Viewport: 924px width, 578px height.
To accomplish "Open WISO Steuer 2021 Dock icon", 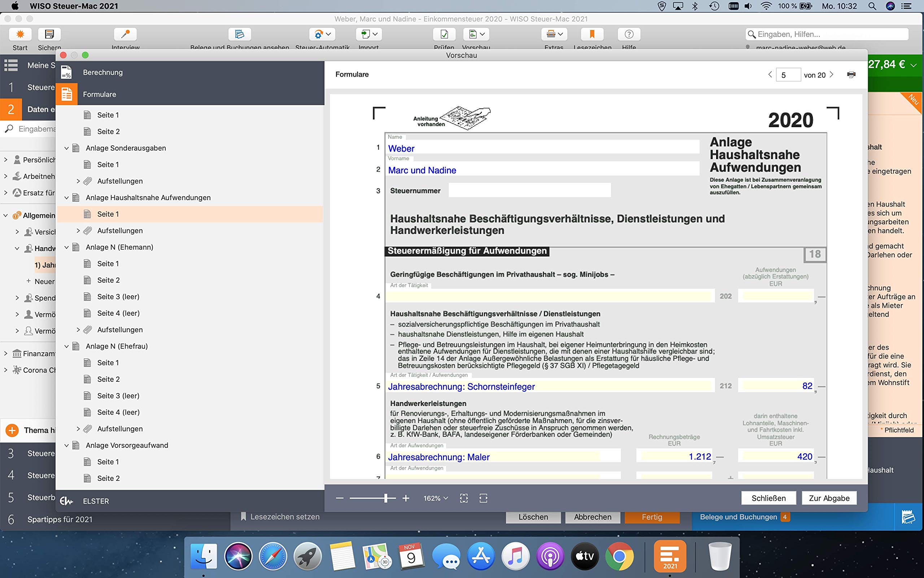I will (x=670, y=556).
